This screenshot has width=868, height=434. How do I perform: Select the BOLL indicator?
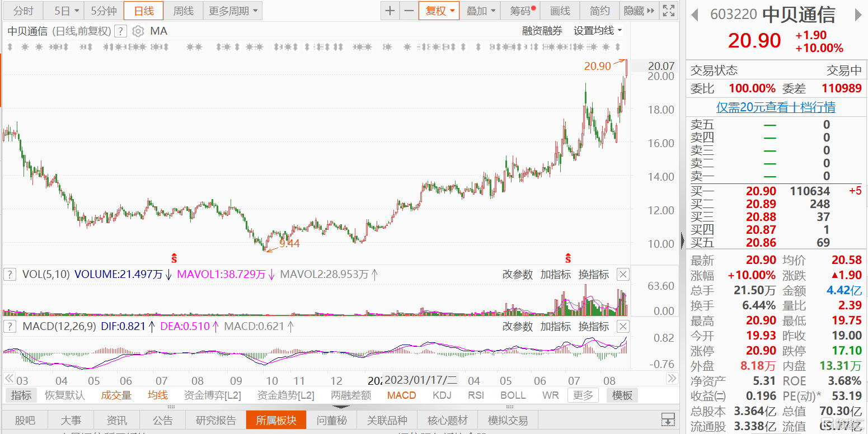coord(513,395)
